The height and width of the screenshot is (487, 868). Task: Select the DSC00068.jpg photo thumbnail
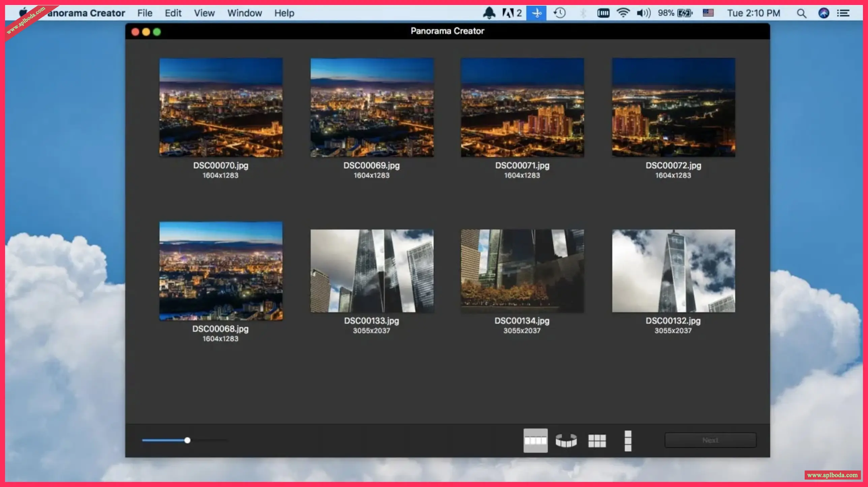coord(221,271)
